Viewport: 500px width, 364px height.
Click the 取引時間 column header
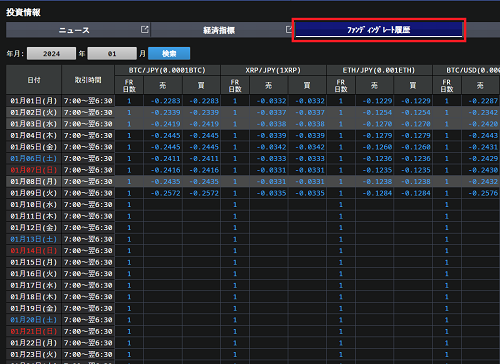[x=88, y=80]
